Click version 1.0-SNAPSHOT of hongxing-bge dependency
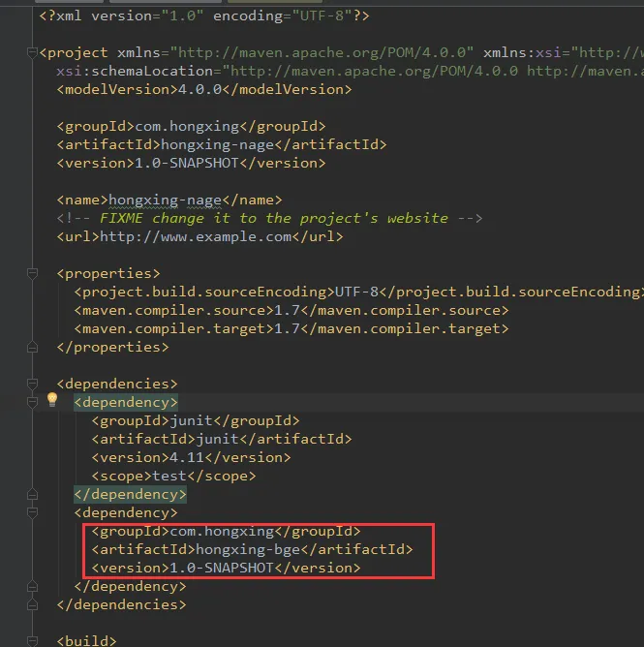The height and width of the screenshot is (647, 644). click(226, 569)
